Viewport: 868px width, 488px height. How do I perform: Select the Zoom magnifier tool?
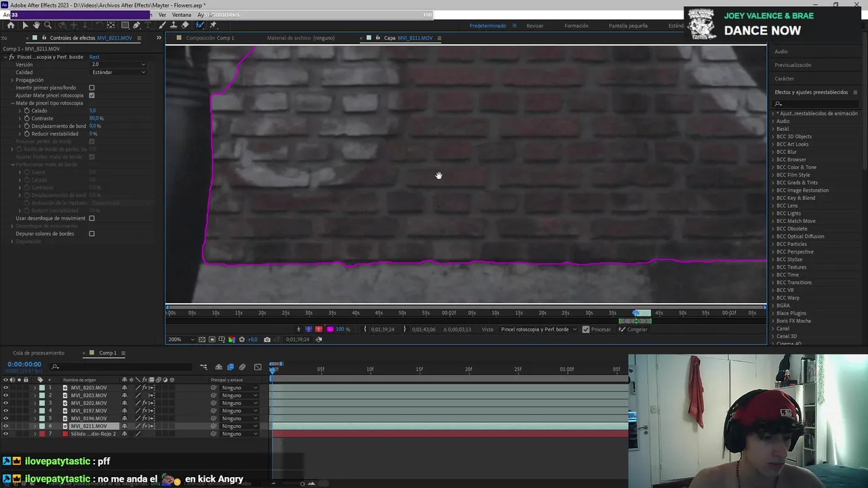(47, 25)
